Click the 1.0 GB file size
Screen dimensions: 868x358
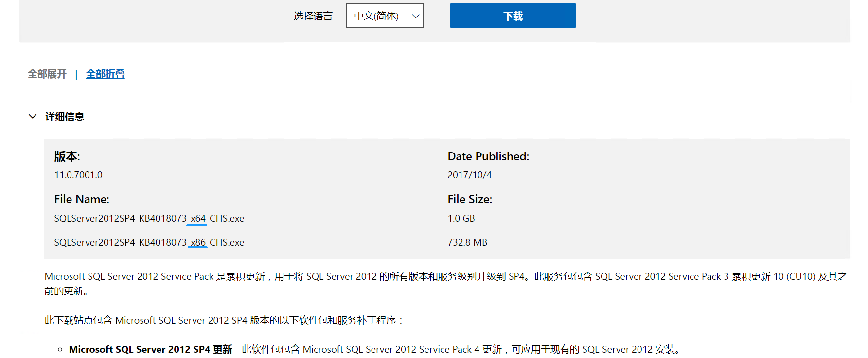tap(461, 218)
